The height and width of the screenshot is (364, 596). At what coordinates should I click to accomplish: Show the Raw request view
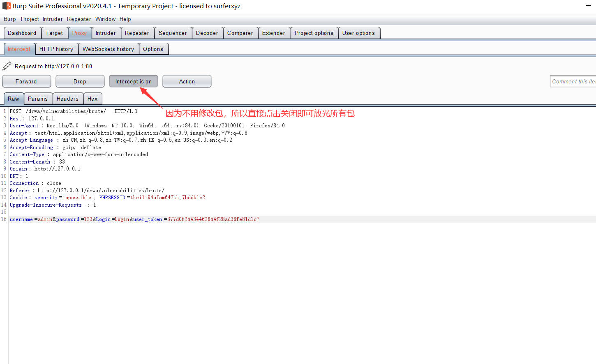[x=14, y=99]
